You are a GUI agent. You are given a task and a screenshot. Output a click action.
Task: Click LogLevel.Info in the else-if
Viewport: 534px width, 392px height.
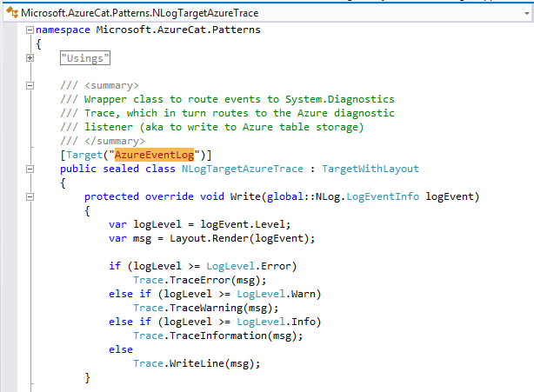coord(276,322)
